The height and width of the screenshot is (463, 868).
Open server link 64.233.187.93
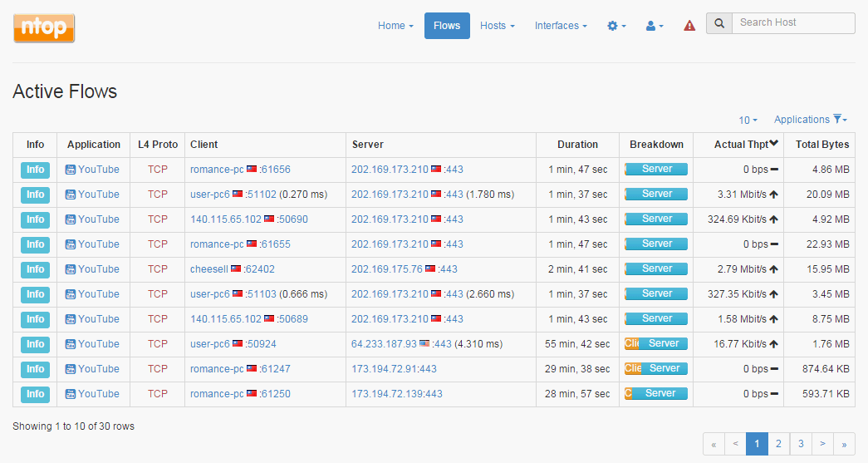tap(384, 344)
